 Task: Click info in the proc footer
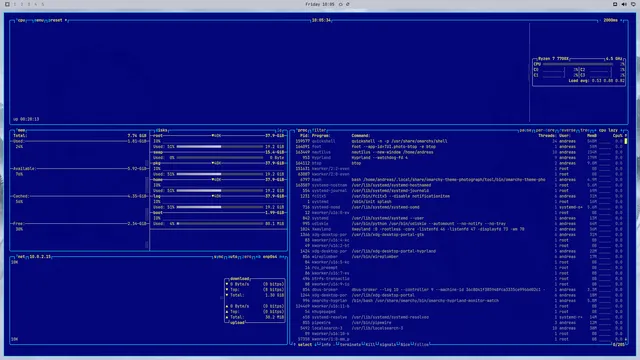click(326, 344)
